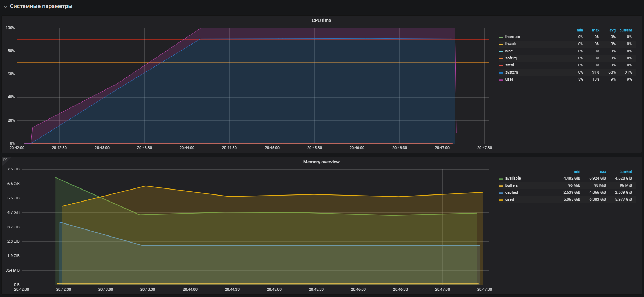Click the available legend color swatch
Screen dimensions: 644x297
501,179
